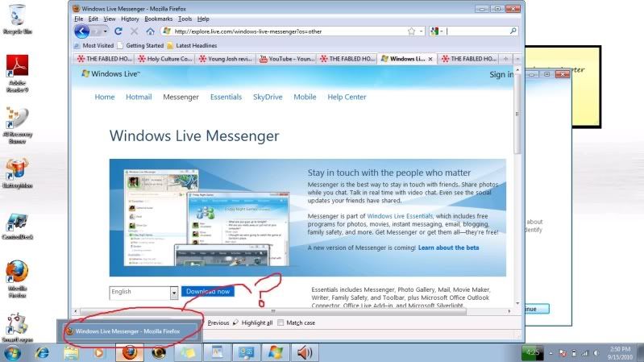The image size is (644, 362).
Task: Open Sticky Notes taskbar icon
Action: 188,352
